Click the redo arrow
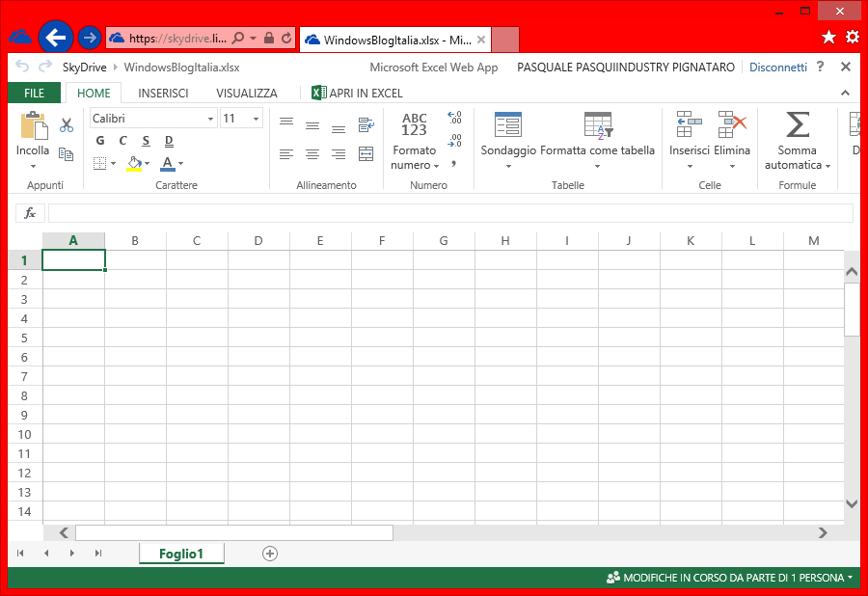Screen dimensions: 868x596 [x=45, y=67]
